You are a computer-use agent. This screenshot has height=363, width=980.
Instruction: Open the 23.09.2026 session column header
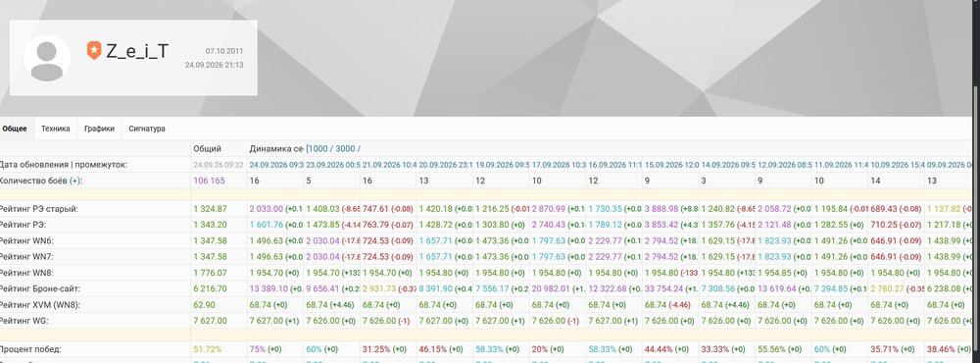[332, 165]
